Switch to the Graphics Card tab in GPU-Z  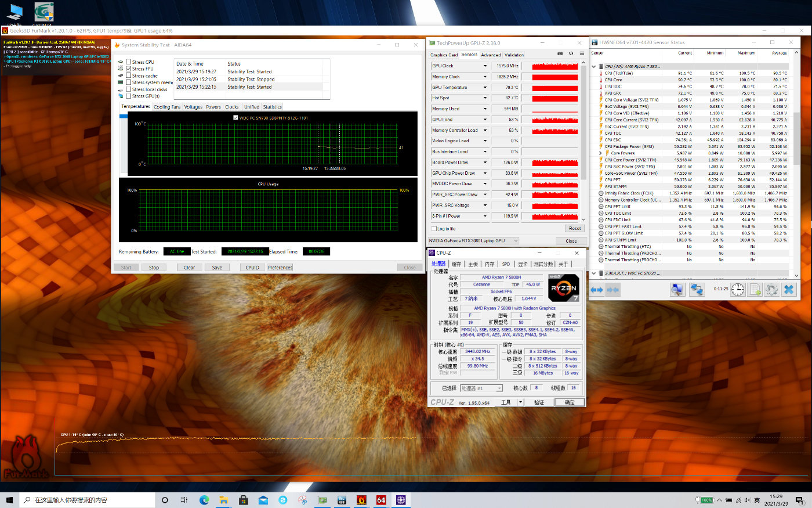(444, 55)
